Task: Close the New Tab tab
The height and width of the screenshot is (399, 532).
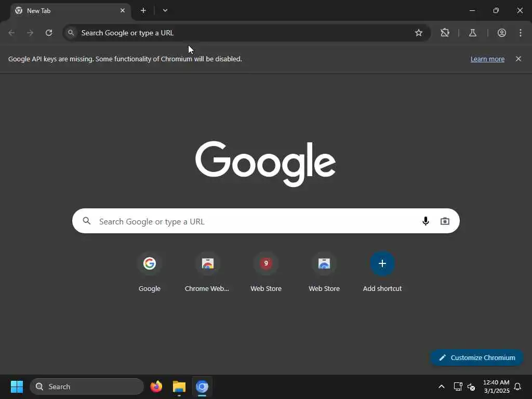Action: pyautogui.click(x=123, y=10)
